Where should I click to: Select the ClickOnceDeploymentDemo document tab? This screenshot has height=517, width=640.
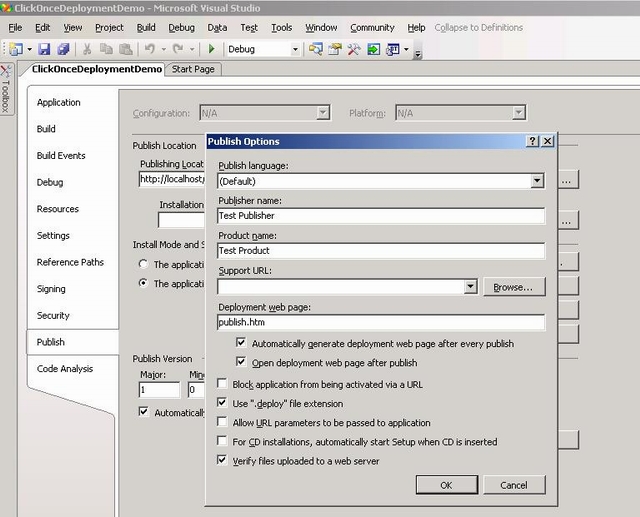coord(96,69)
